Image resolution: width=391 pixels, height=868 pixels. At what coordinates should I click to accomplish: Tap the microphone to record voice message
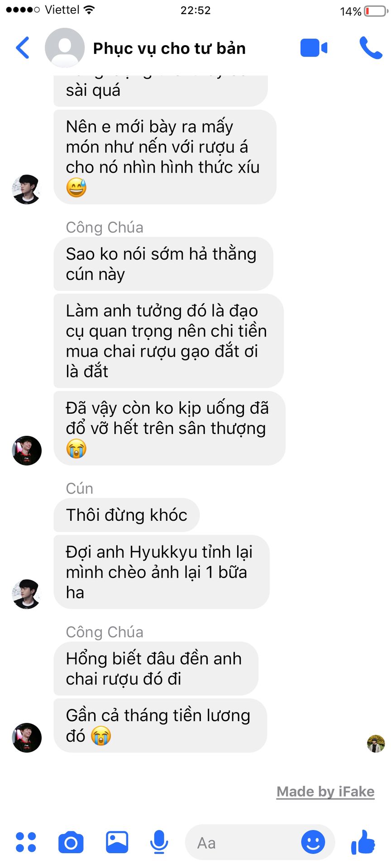pos(159,842)
